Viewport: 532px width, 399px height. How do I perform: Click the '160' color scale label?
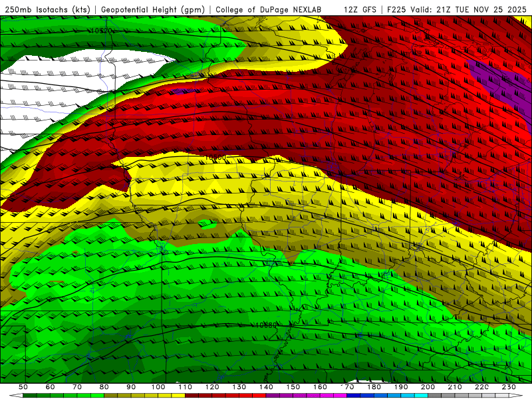pyautogui.click(x=320, y=387)
